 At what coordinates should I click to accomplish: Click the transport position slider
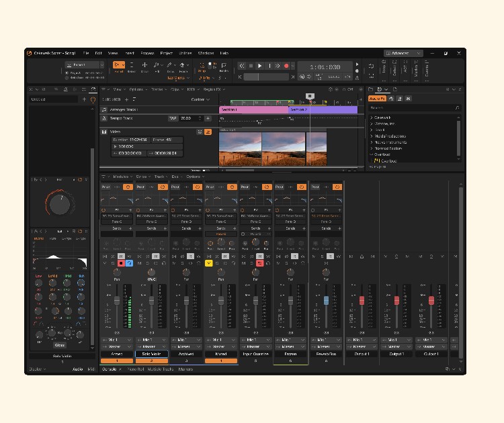266,77
